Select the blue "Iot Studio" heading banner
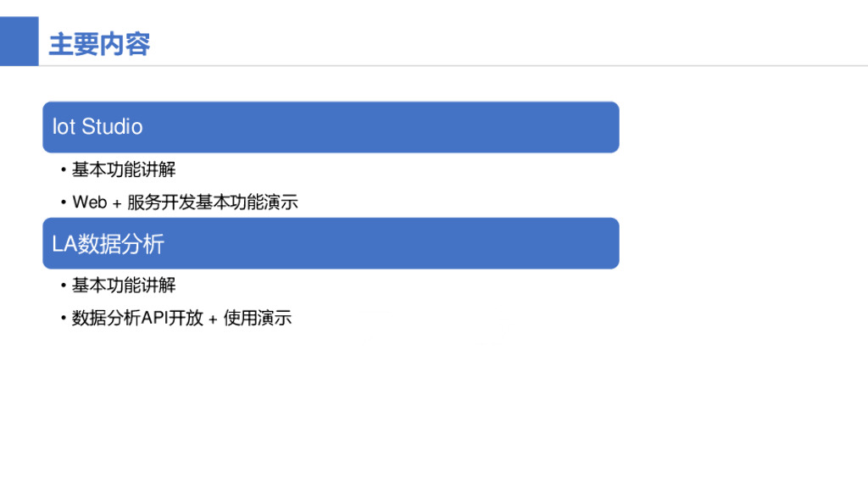 (331, 127)
